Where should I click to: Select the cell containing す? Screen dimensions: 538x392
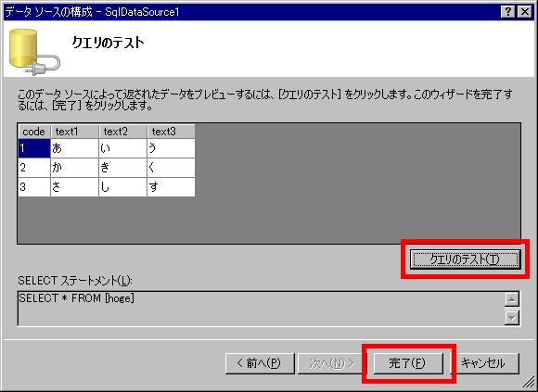click(x=171, y=187)
